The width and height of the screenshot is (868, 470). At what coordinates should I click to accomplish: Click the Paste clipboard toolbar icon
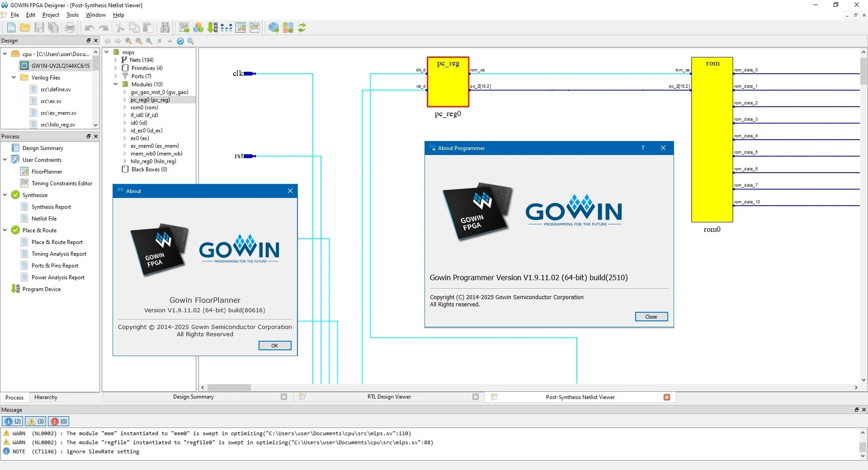148,28
